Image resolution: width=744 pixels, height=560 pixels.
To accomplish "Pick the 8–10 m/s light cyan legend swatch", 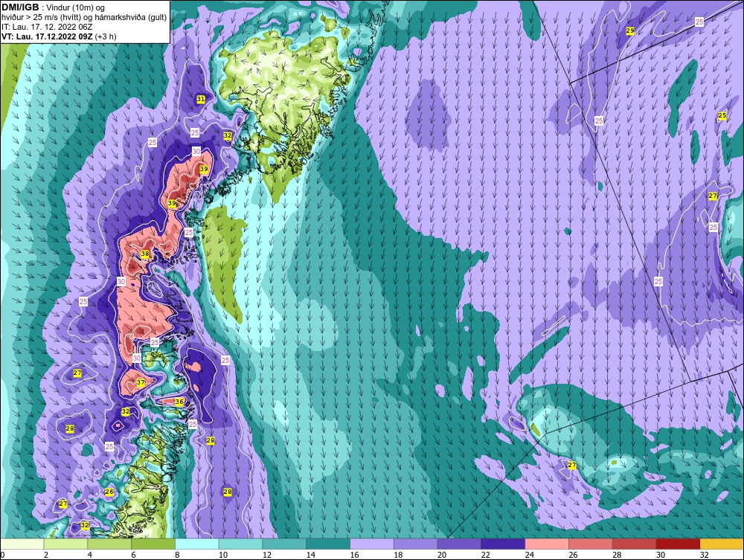I will 197,544.
